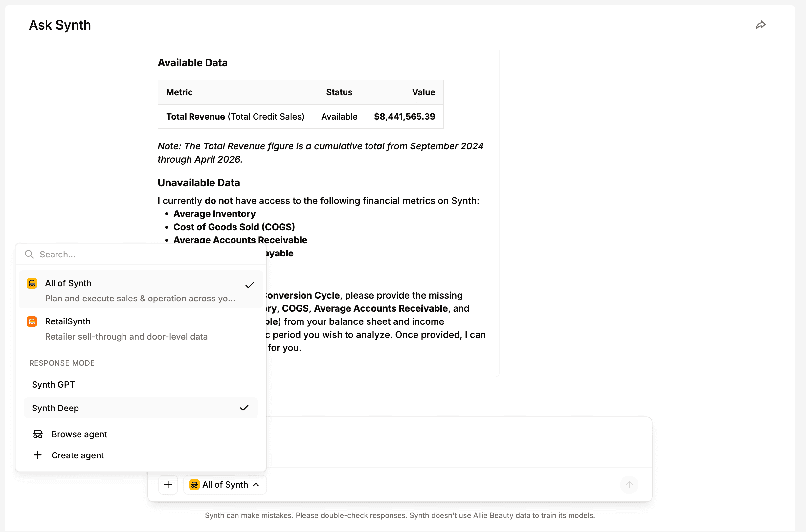Screen dimensions: 806x532
Task: Click the checkmark beside All of Synth
Action: tap(249, 285)
